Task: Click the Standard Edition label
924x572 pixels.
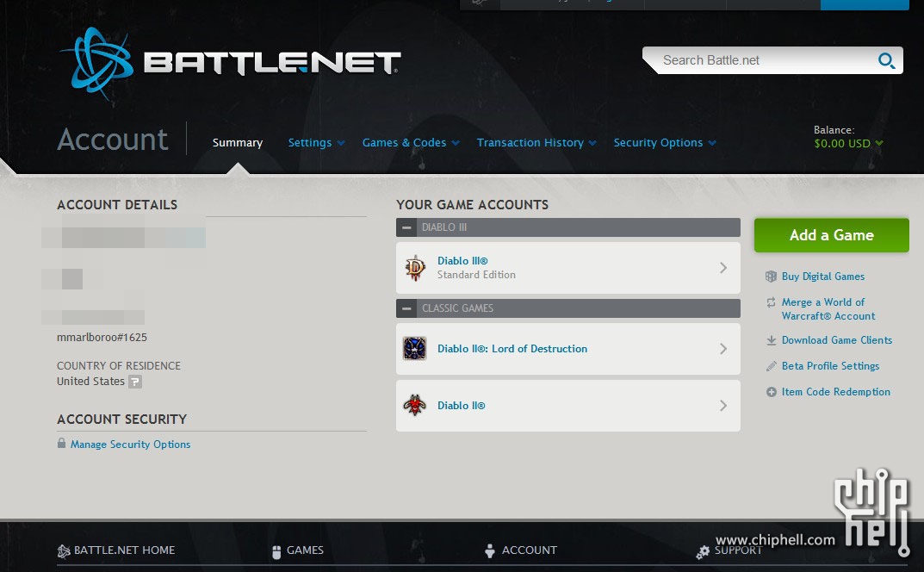Action: point(476,275)
